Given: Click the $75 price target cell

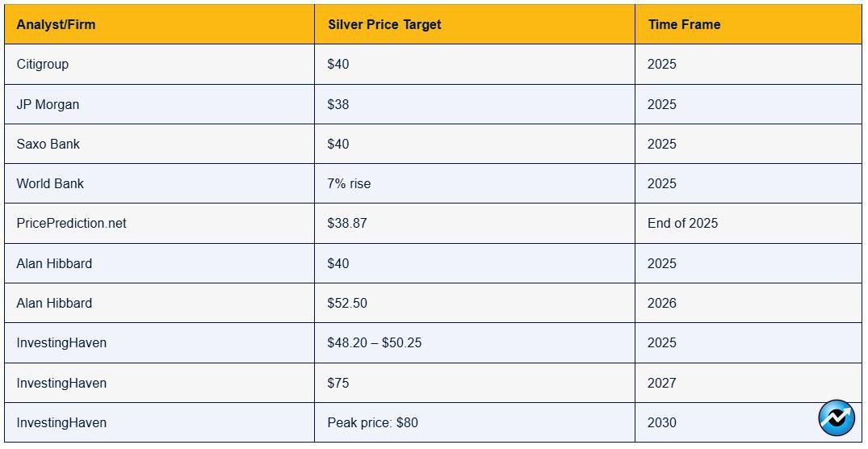Looking at the screenshot, I should [x=475, y=383].
